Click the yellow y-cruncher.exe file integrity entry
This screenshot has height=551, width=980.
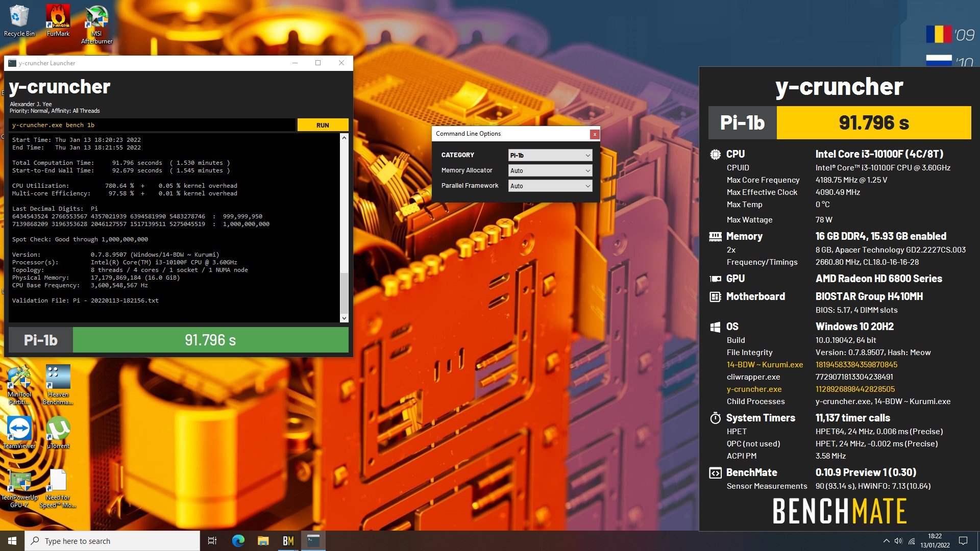tap(754, 389)
